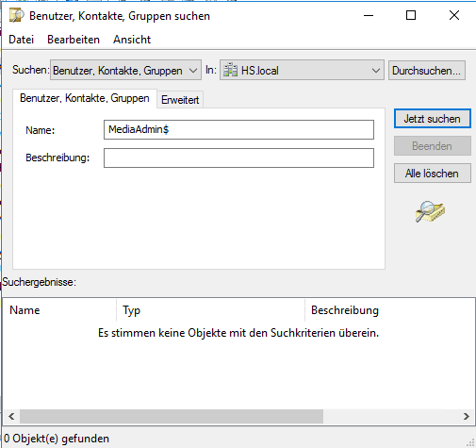
Task: Clear all fields with Alle löschen
Action: [433, 174]
